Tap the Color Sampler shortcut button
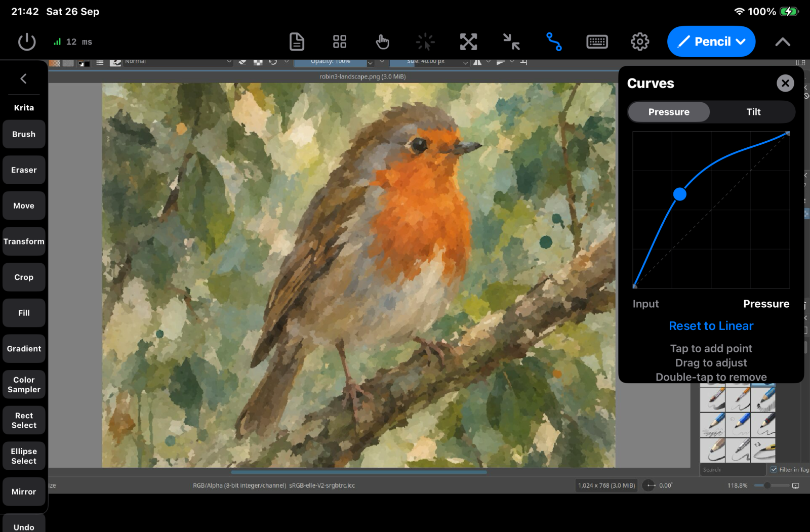This screenshot has height=532, width=810. (x=24, y=385)
